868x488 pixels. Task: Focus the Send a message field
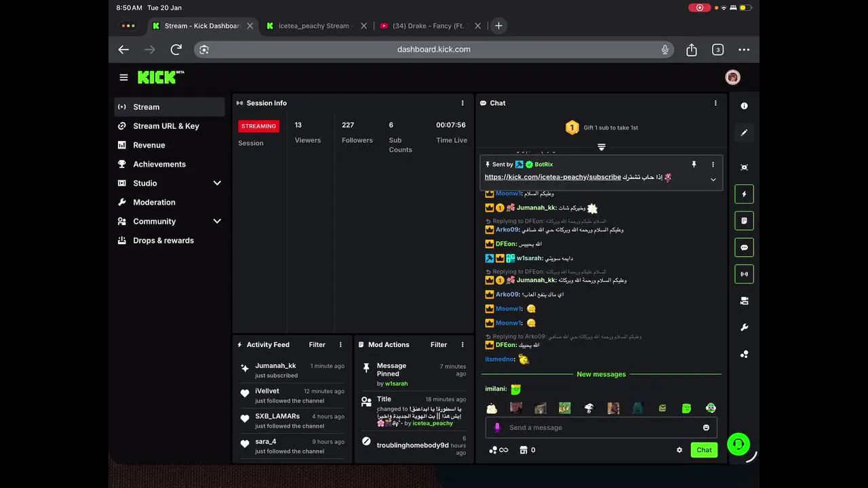601,428
